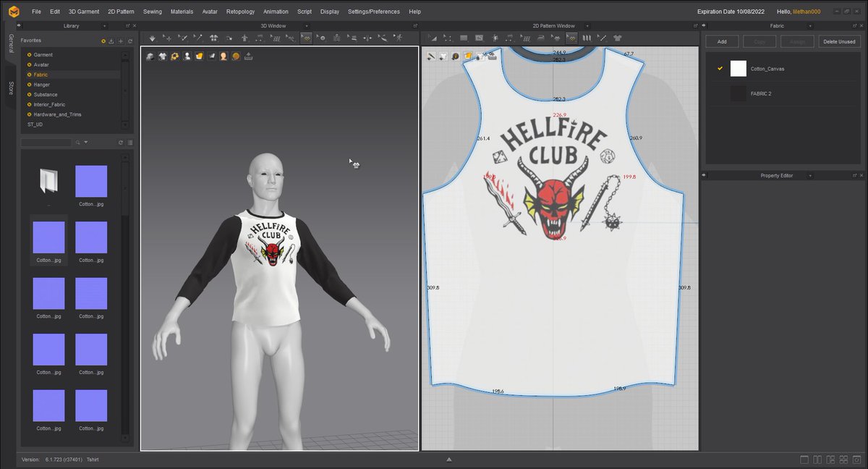This screenshot has height=469, width=868.
Task: Select the first layout preset icon in status bar
Action: [x=805, y=460]
